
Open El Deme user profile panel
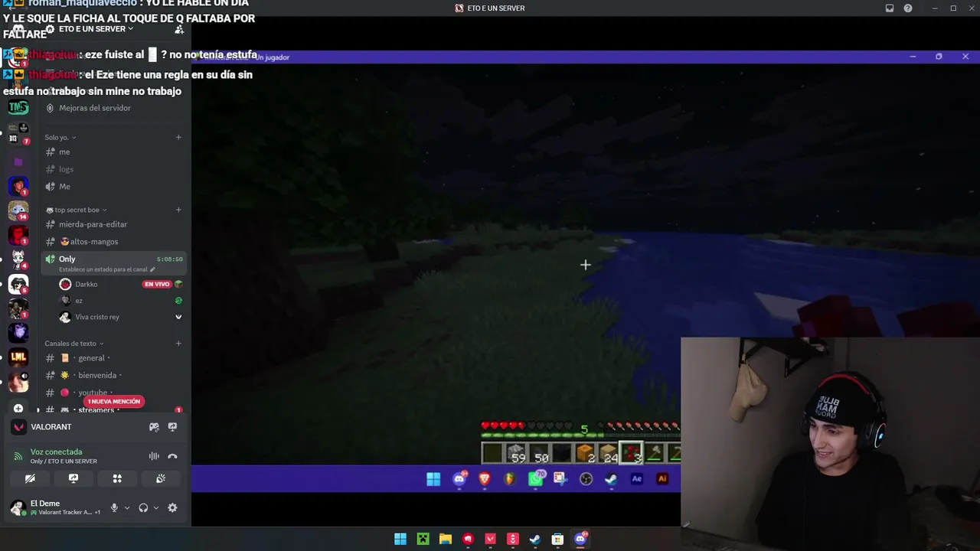(x=55, y=507)
